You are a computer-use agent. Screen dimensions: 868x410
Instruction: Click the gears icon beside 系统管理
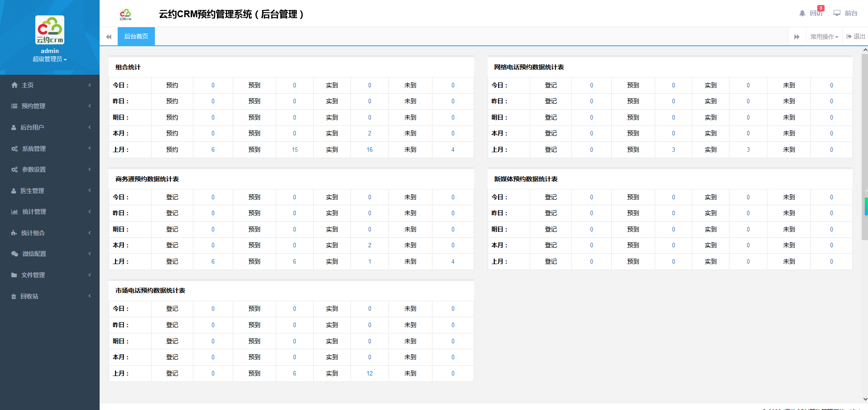coord(14,149)
